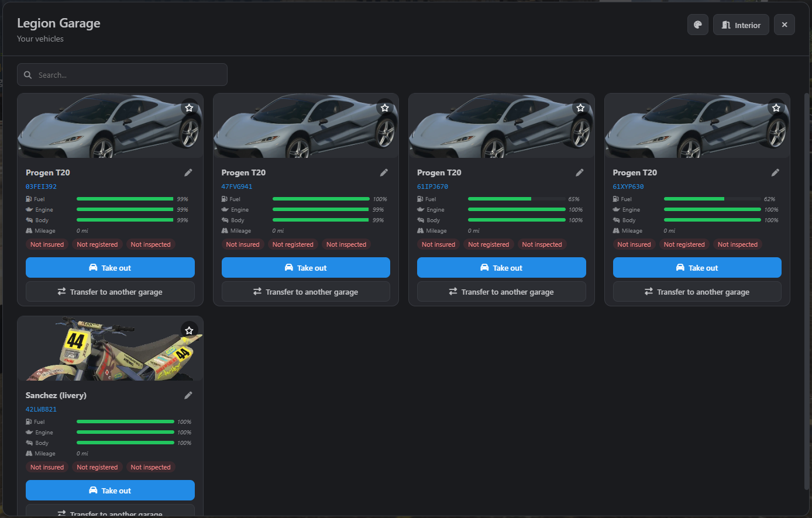Select plate number 42LWB821
This screenshot has height=518, width=812.
(41, 410)
